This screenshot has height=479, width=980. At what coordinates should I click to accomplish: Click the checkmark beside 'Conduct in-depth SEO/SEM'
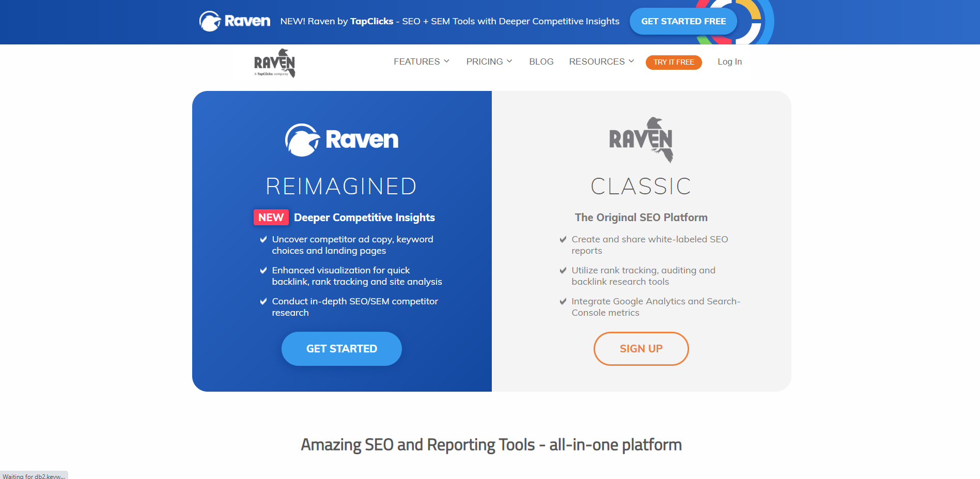pos(263,301)
